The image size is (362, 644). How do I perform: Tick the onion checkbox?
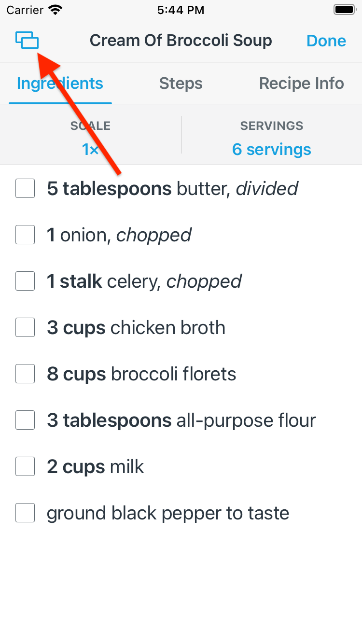coord(25,235)
